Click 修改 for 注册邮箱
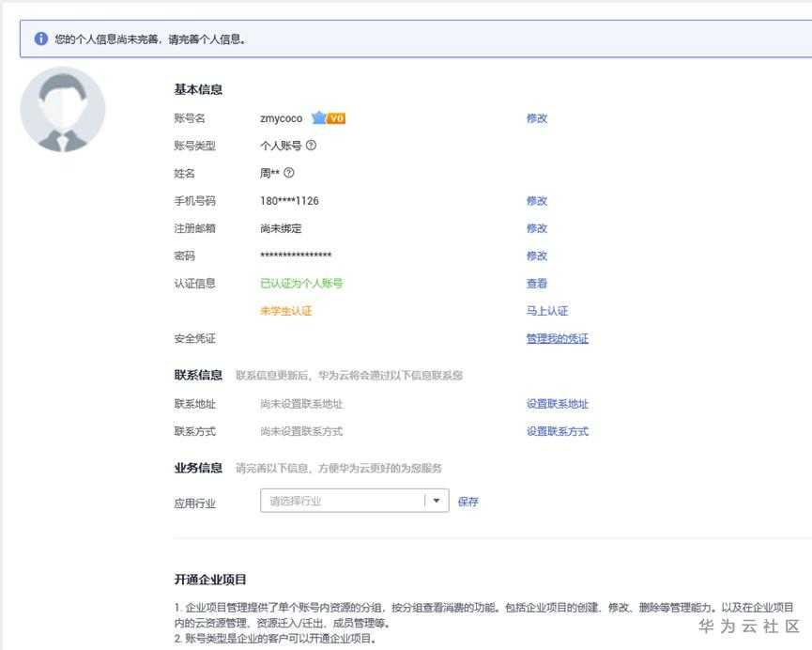Image resolution: width=812 pixels, height=650 pixels. click(537, 228)
